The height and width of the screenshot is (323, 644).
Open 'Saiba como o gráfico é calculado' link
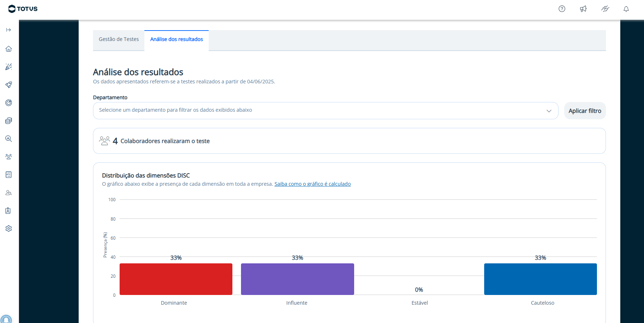[x=312, y=184]
